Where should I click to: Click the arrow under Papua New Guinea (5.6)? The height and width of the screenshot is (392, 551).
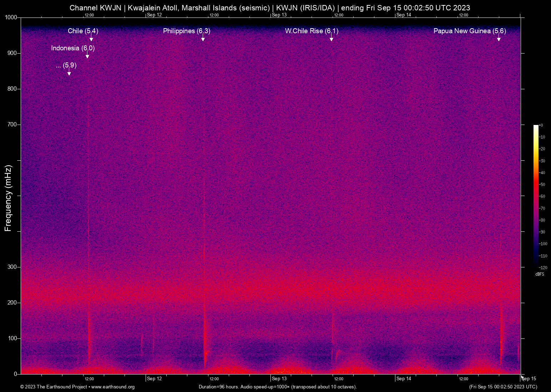[499, 39]
